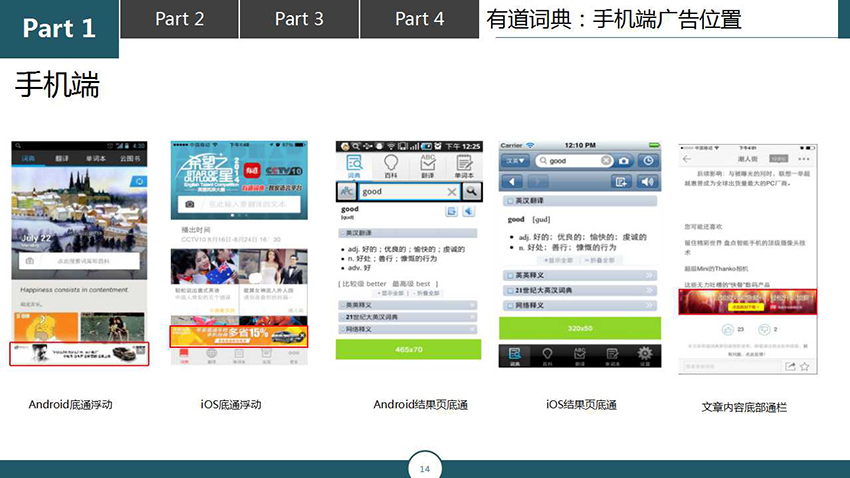
Task: Select 云图书 tab in first Android phone
Action: (130, 159)
